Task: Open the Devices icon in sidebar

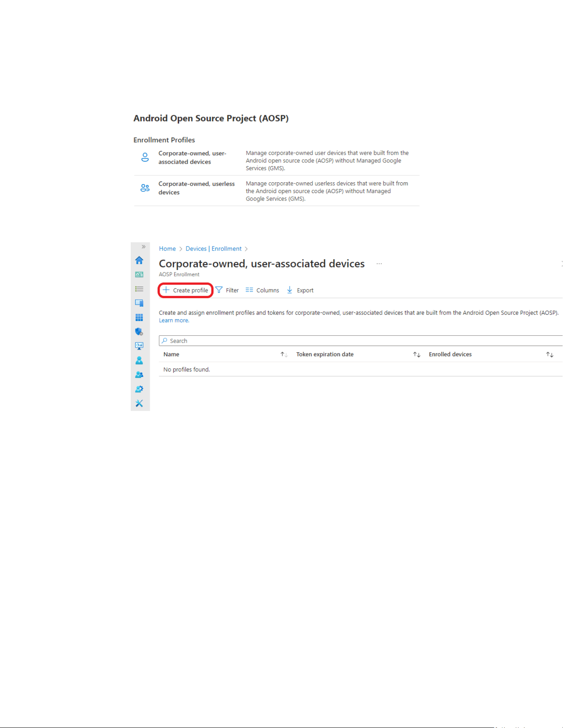Action: (139, 303)
